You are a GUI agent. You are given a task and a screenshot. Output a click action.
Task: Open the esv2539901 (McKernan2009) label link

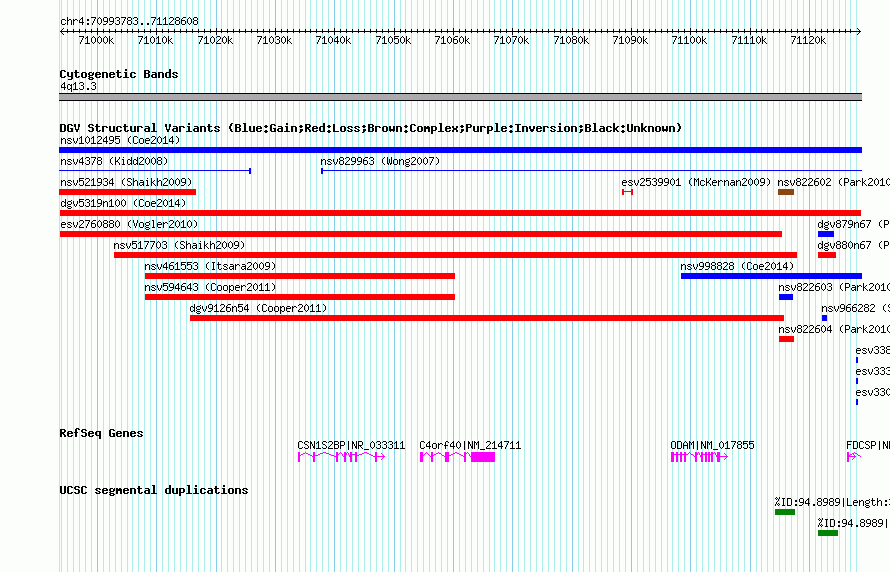[x=696, y=182]
